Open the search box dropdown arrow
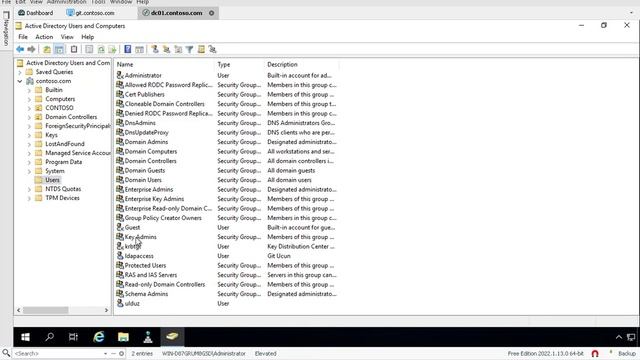The height and width of the screenshot is (360, 640). [105, 353]
